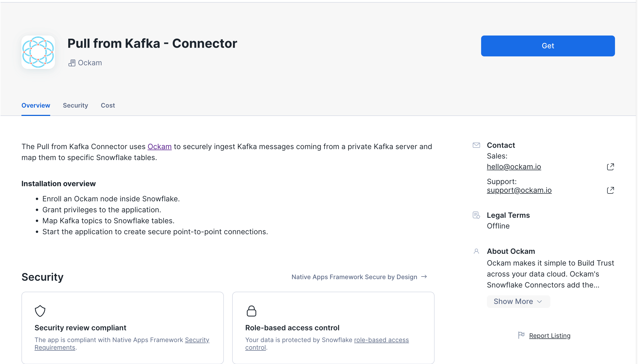Select the Overview tab
The width and height of the screenshot is (638, 364).
[x=36, y=105]
